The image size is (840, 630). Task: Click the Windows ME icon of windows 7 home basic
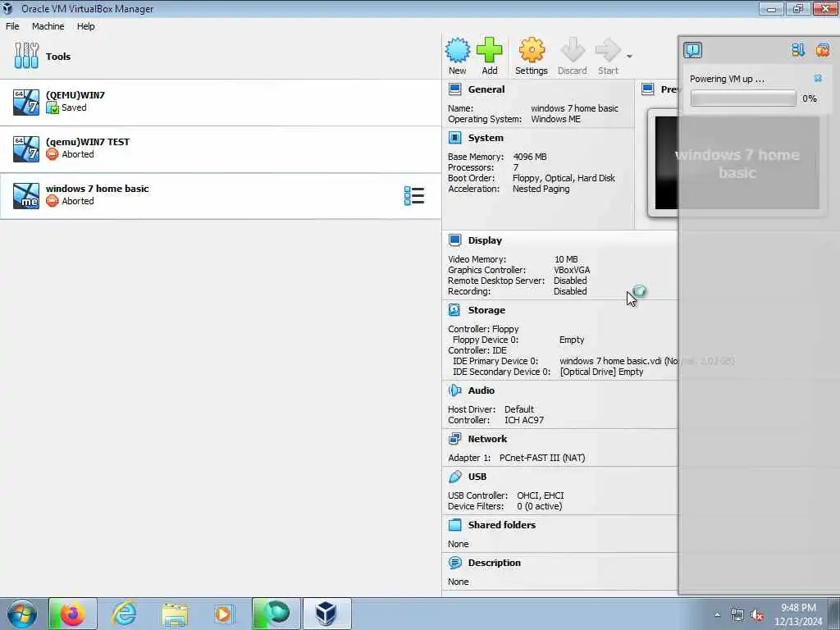point(26,196)
